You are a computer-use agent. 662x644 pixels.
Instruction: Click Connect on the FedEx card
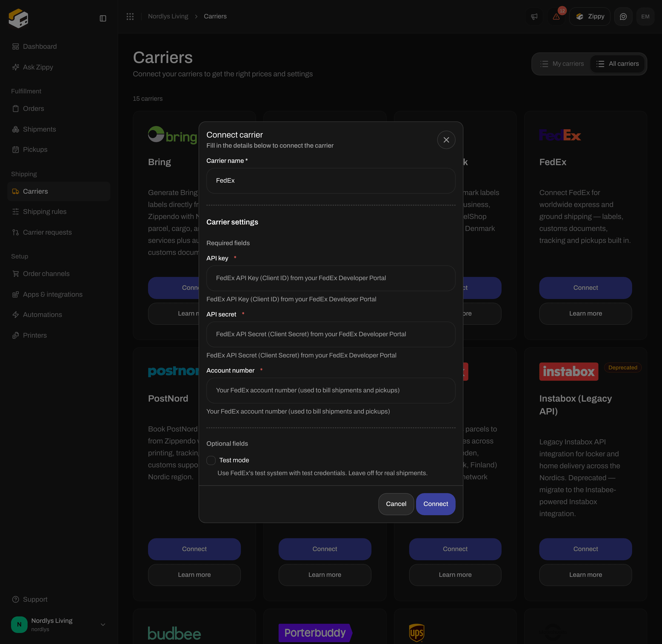click(x=585, y=288)
